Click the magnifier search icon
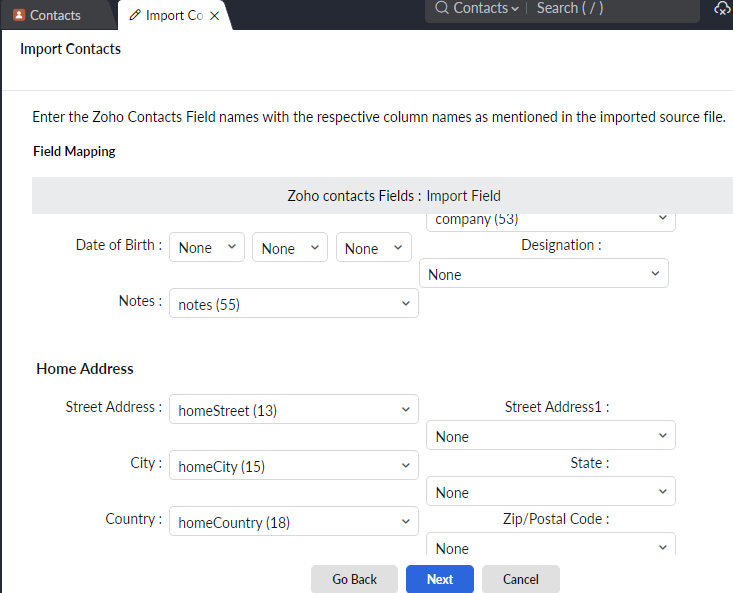 click(441, 8)
